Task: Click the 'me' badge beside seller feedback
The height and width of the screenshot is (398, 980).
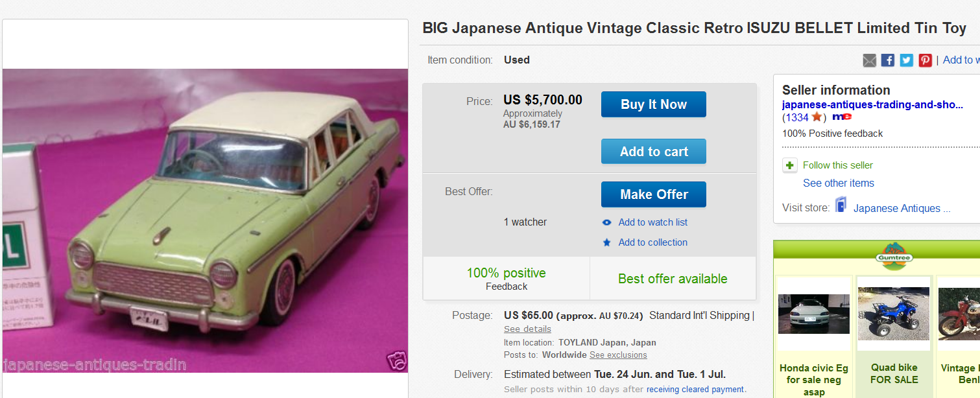Action: (x=842, y=117)
